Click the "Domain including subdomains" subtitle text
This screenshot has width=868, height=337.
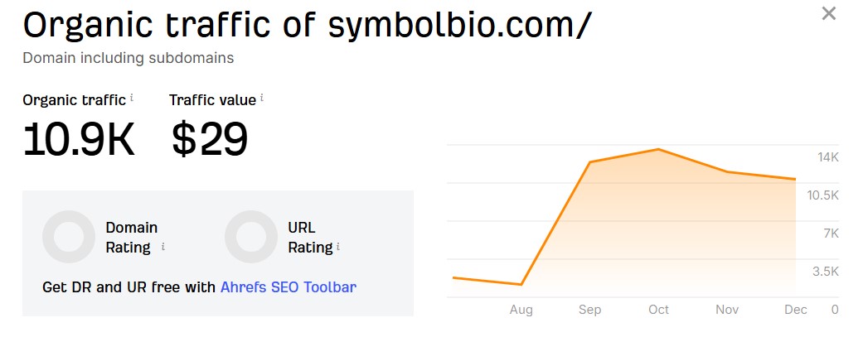128,58
